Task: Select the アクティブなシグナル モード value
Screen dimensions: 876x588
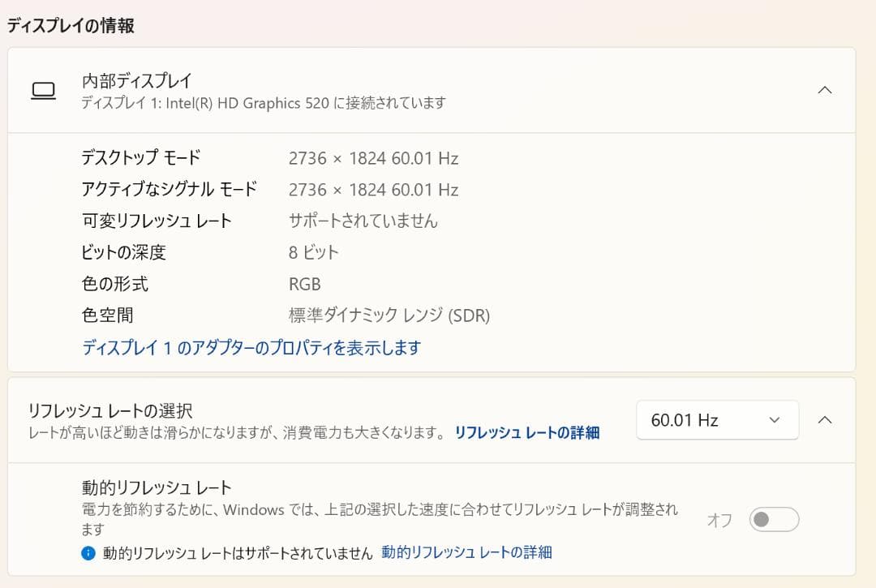Action: [374, 189]
